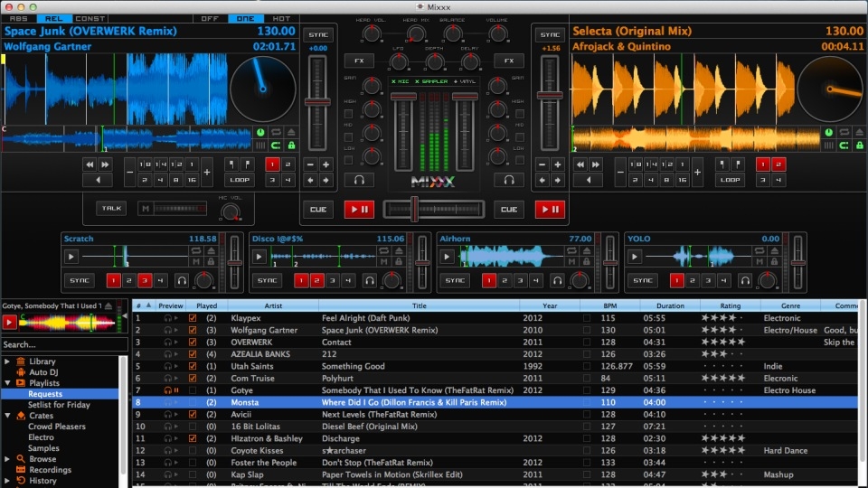Toggle keylock on the right deck
The width and height of the screenshot is (868, 488).
point(859,145)
